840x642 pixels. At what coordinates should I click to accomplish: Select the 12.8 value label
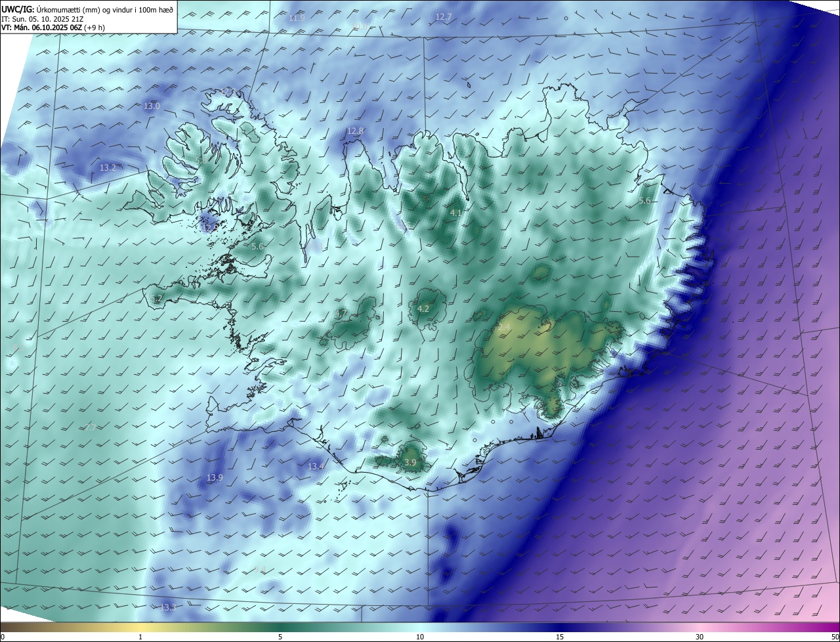[x=355, y=131]
